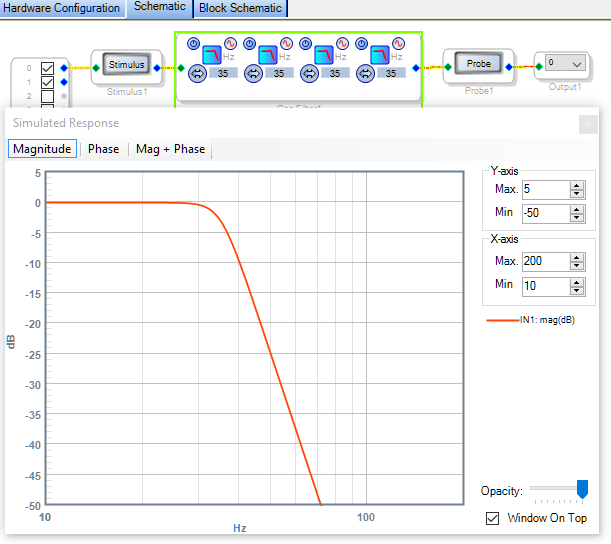The height and width of the screenshot is (544, 611).
Task: Click the Output1 block label
Action: pos(565,87)
